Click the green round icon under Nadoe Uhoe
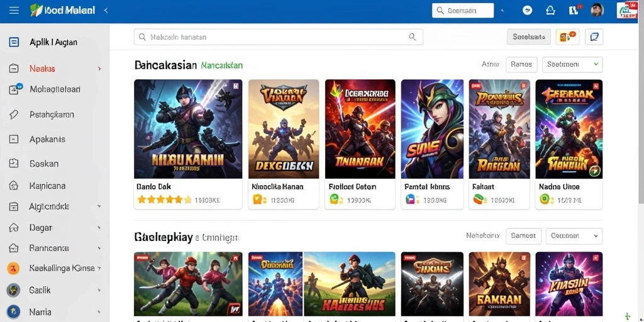This screenshot has height=322, width=644. (x=546, y=199)
